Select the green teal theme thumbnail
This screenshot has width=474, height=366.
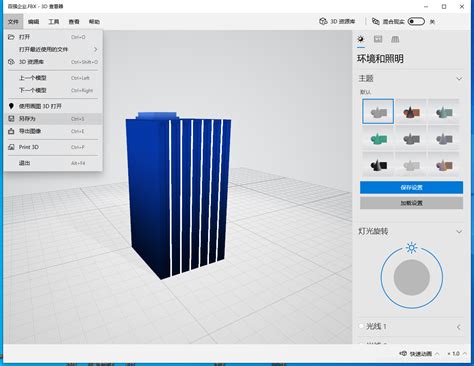point(378,138)
